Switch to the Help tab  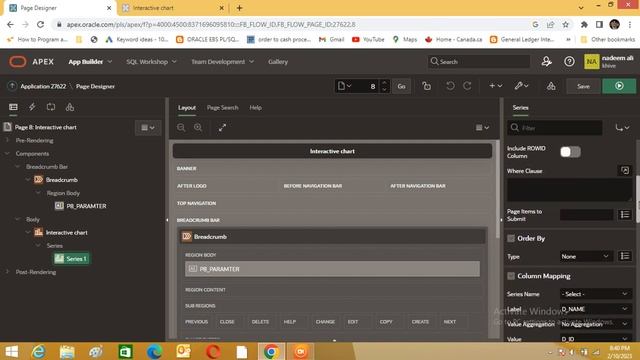(x=256, y=108)
